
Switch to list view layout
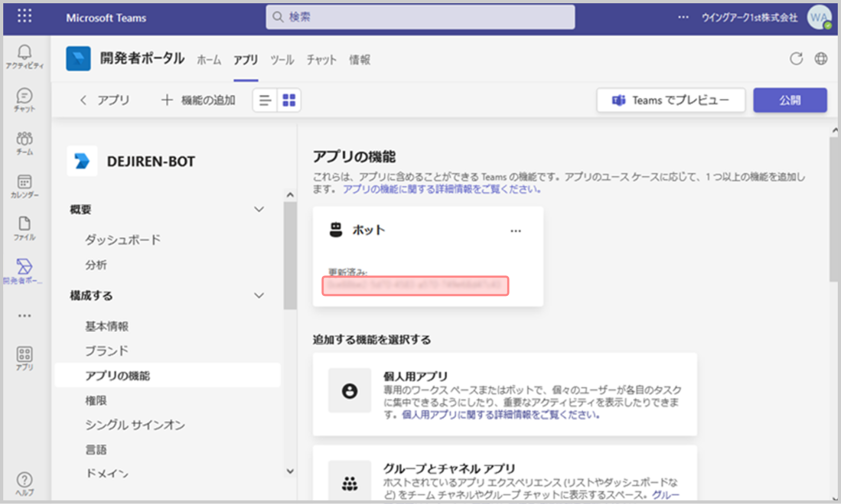(x=265, y=100)
